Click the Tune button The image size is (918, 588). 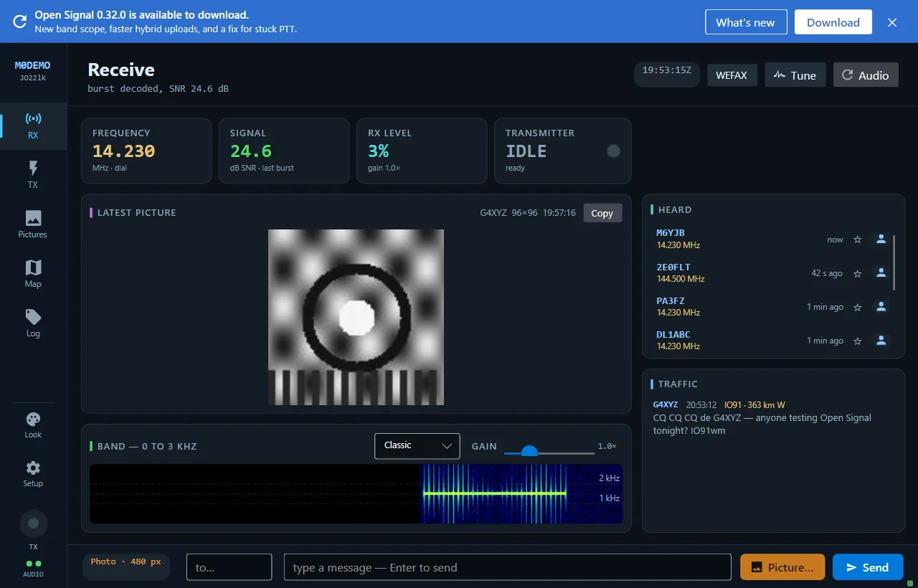795,75
